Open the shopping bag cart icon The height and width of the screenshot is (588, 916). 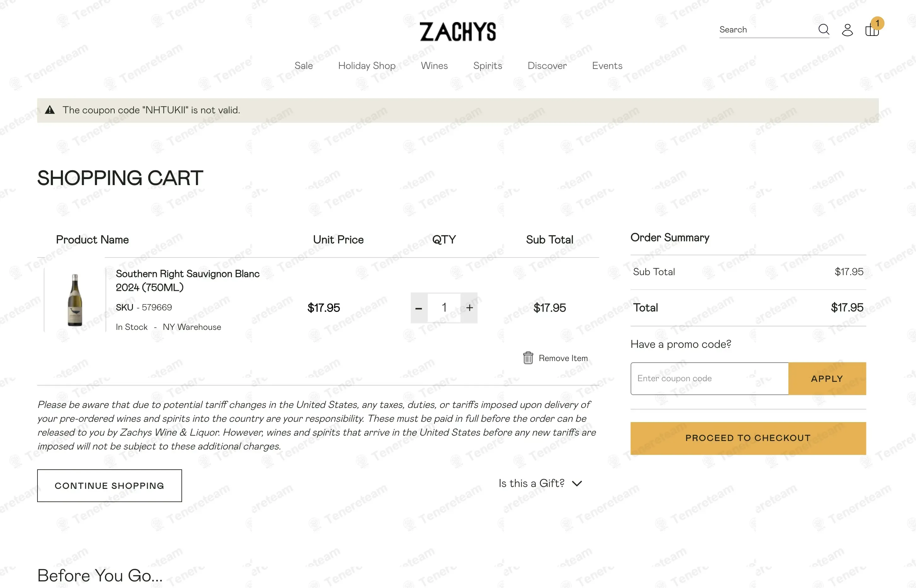872,30
